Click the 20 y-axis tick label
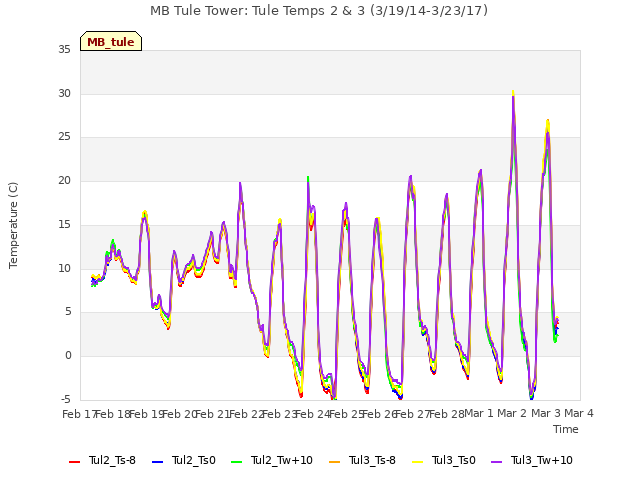The width and height of the screenshot is (640, 480). coord(64,180)
